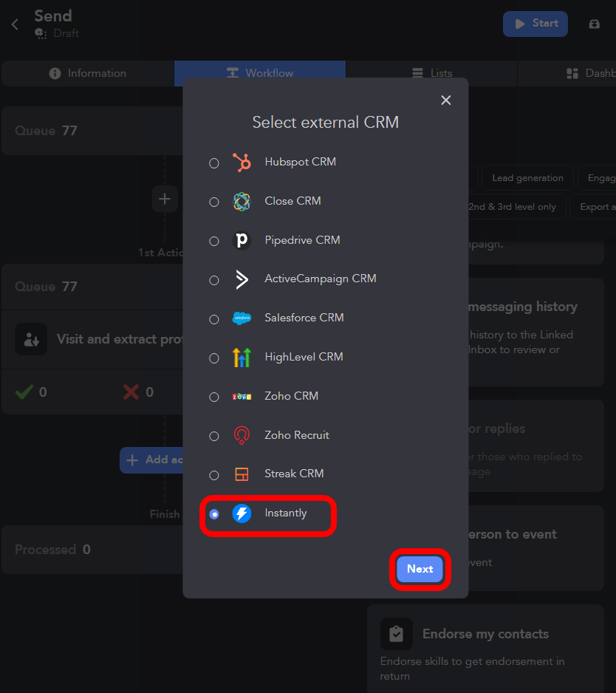Click the red X failure icon
Image resolution: width=616 pixels, height=693 pixels.
click(x=131, y=392)
